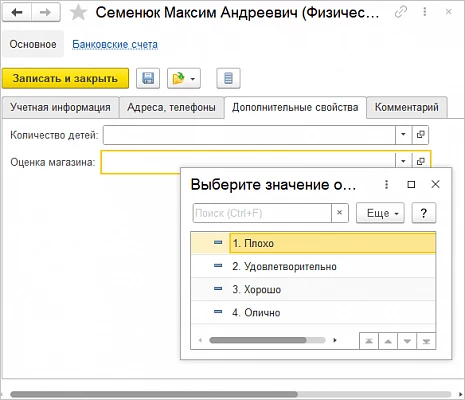Select the value 4. Отлично
465x400 pixels.
313,312
